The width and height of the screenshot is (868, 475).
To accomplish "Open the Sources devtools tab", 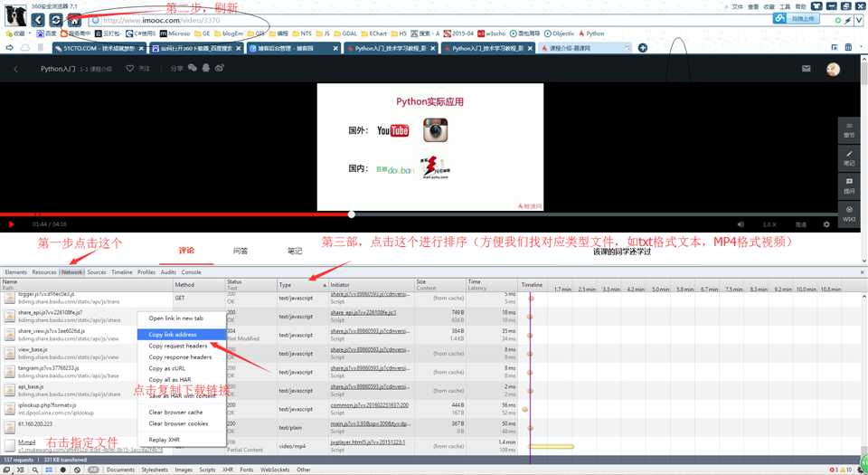I will point(97,272).
